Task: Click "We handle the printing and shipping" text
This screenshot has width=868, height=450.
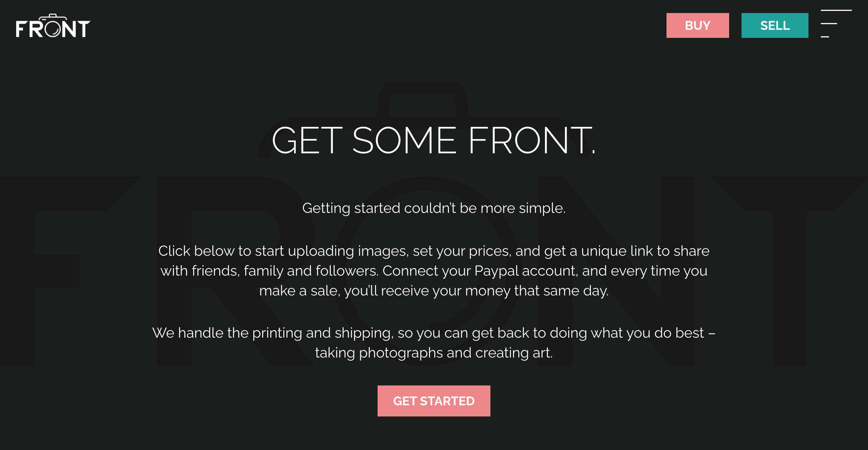Action: 272,333
